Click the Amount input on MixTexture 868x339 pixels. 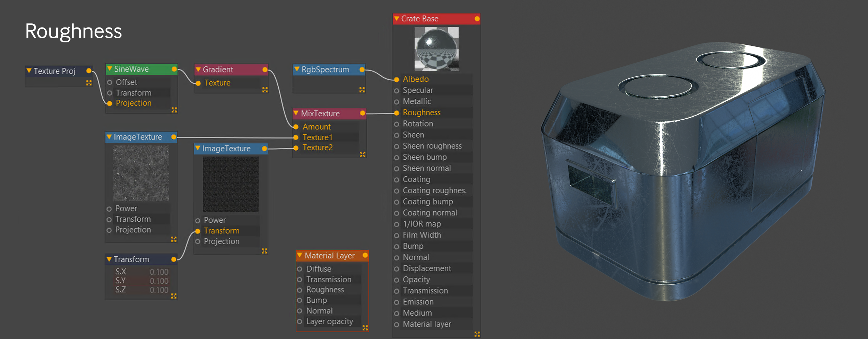click(316, 127)
